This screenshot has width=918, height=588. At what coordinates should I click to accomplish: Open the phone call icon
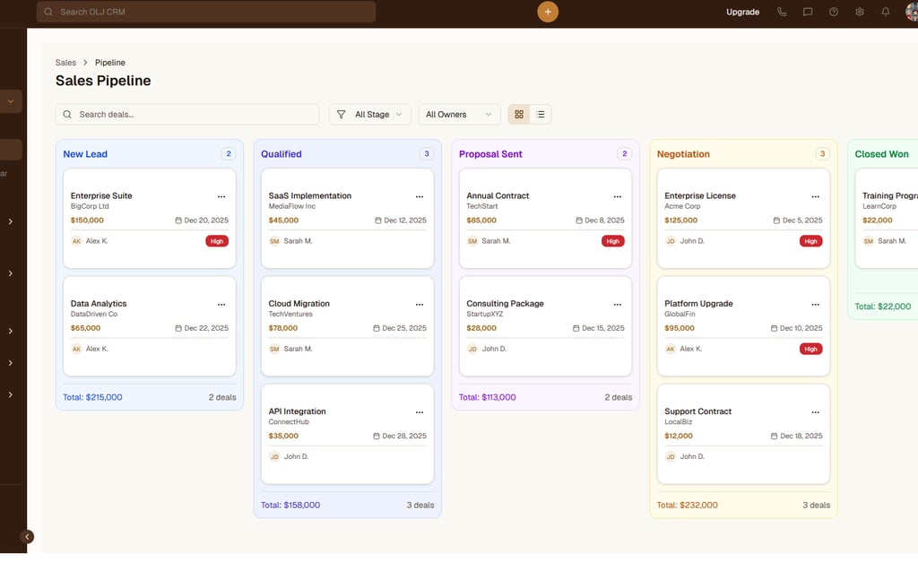(782, 12)
